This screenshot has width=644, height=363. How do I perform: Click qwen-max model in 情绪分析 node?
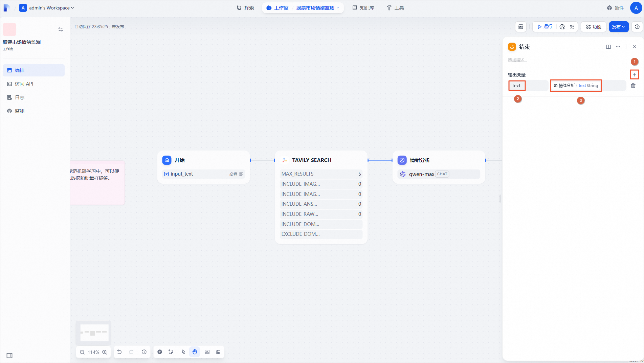click(439, 174)
